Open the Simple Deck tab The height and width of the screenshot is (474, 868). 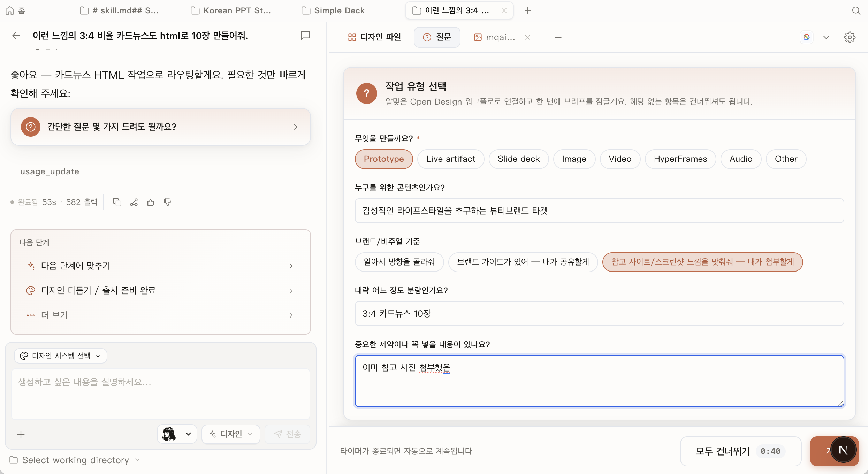[333, 10]
